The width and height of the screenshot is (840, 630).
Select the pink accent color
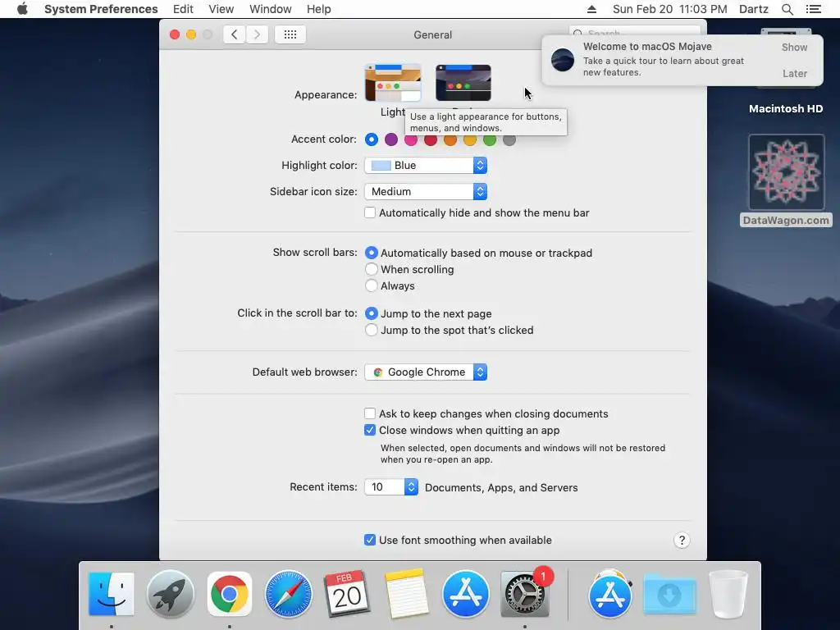[411, 139]
